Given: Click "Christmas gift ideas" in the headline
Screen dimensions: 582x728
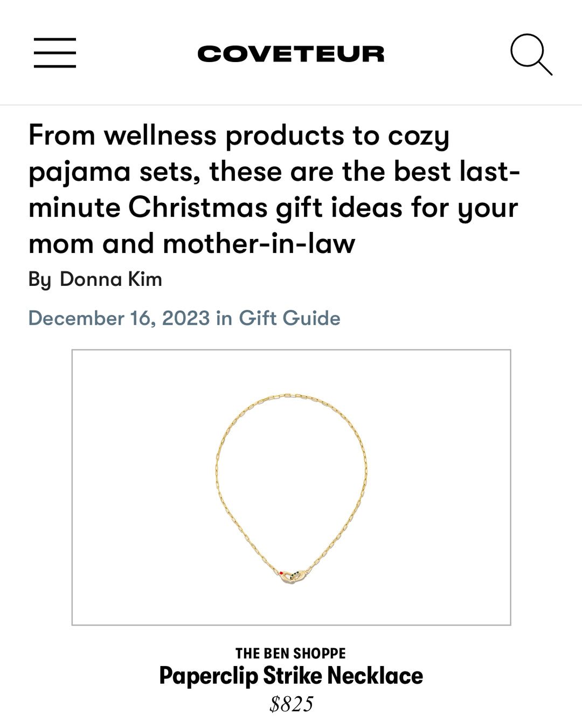Looking at the screenshot, I should [x=265, y=208].
